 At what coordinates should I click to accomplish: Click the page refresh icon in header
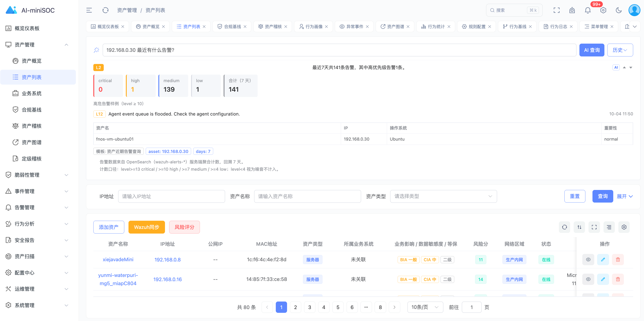105,10
